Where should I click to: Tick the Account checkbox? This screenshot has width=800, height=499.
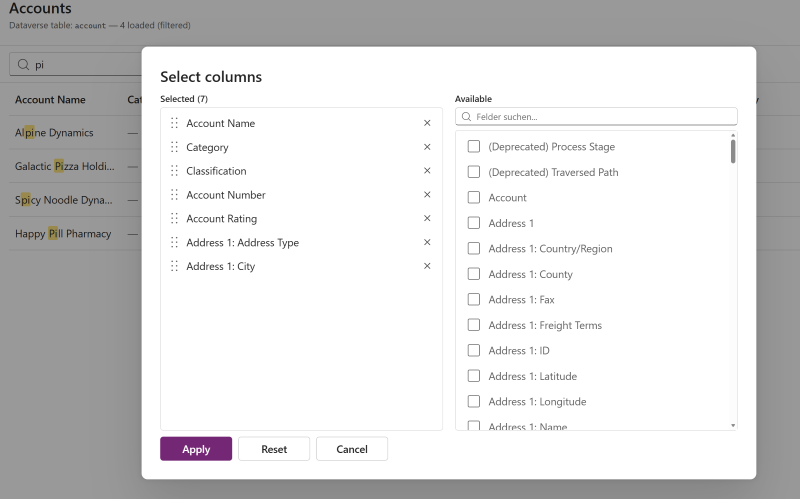point(474,197)
